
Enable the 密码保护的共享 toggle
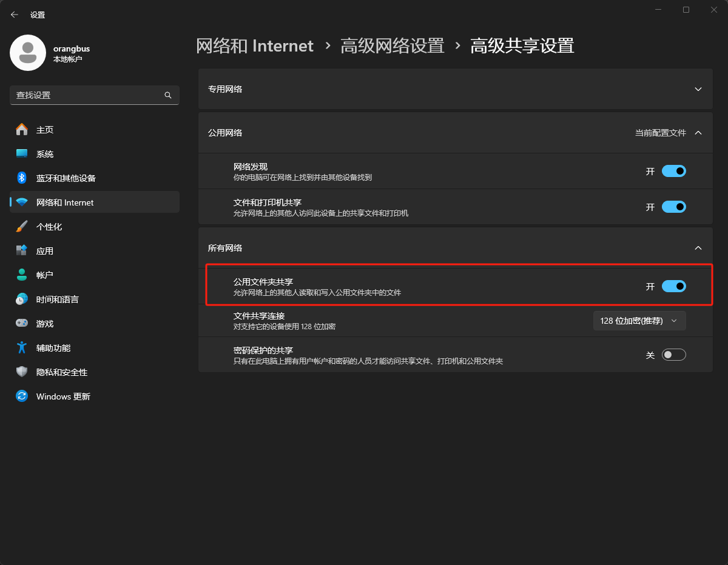point(673,355)
